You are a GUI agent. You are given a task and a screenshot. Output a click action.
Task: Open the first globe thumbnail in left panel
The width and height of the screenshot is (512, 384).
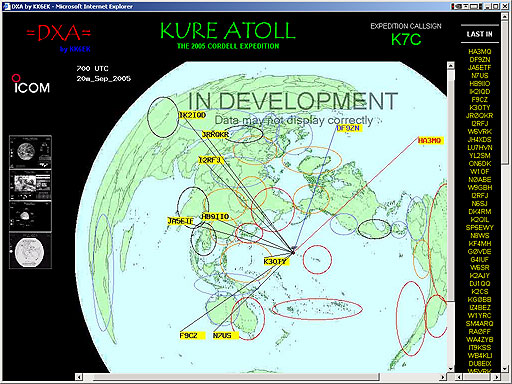(30, 152)
